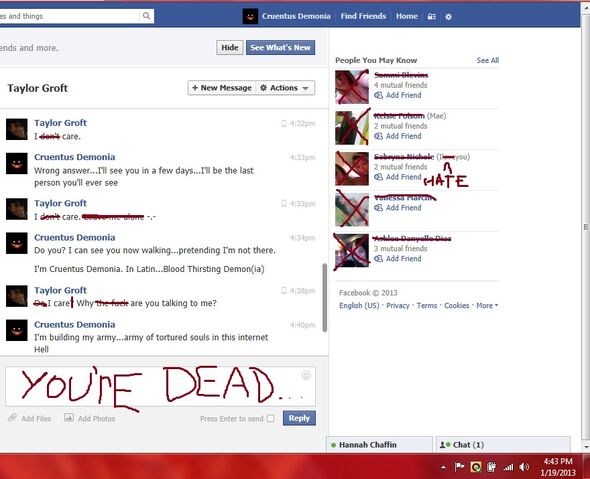Open Privacy footer link

tap(398, 306)
